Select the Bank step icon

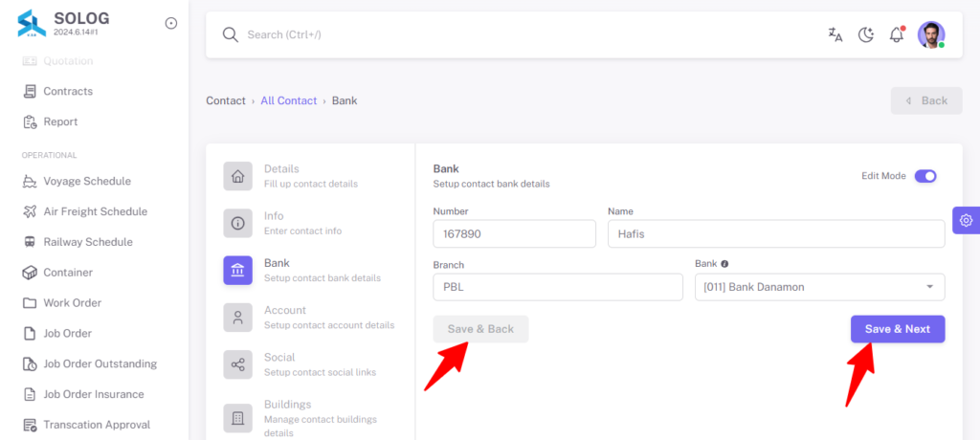[x=238, y=271]
